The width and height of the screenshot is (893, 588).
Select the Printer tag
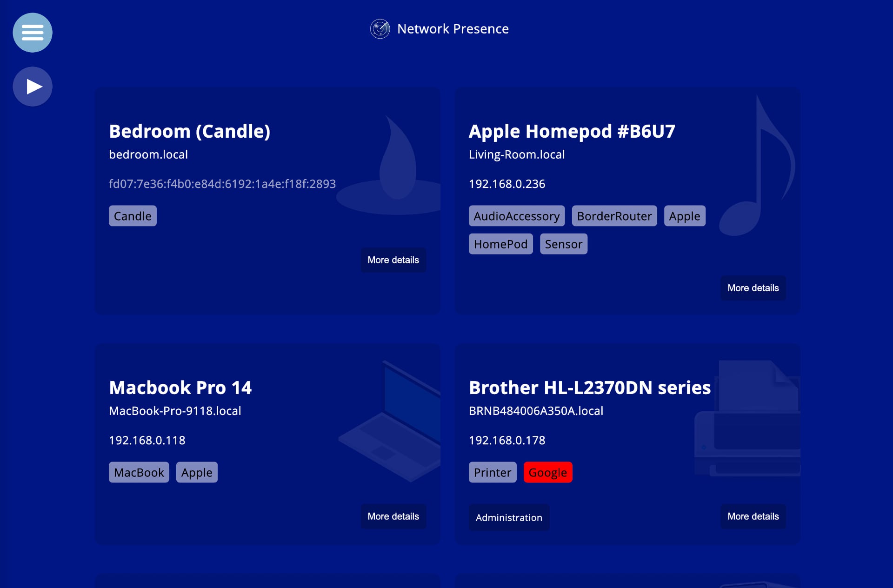(x=492, y=472)
